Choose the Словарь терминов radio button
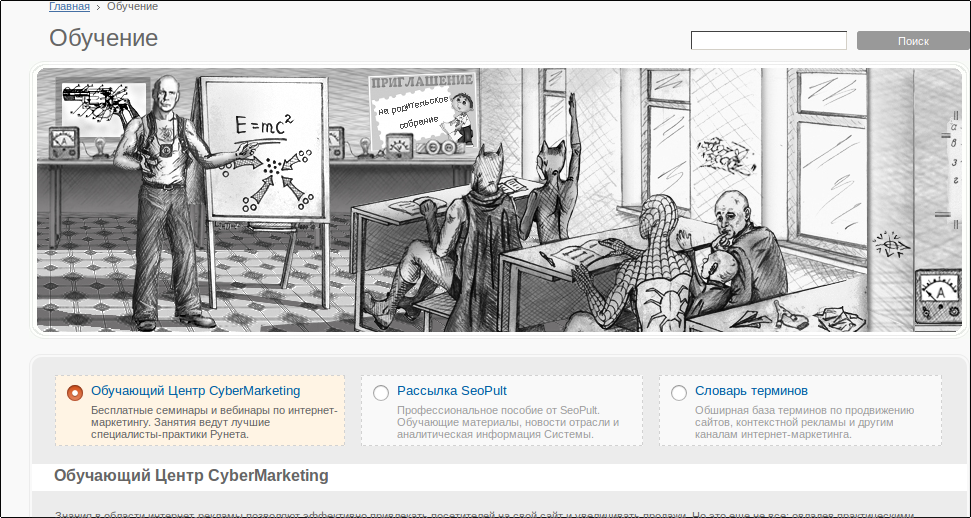Image resolution: width=971 pixels, height=518 pixels. 679,392
